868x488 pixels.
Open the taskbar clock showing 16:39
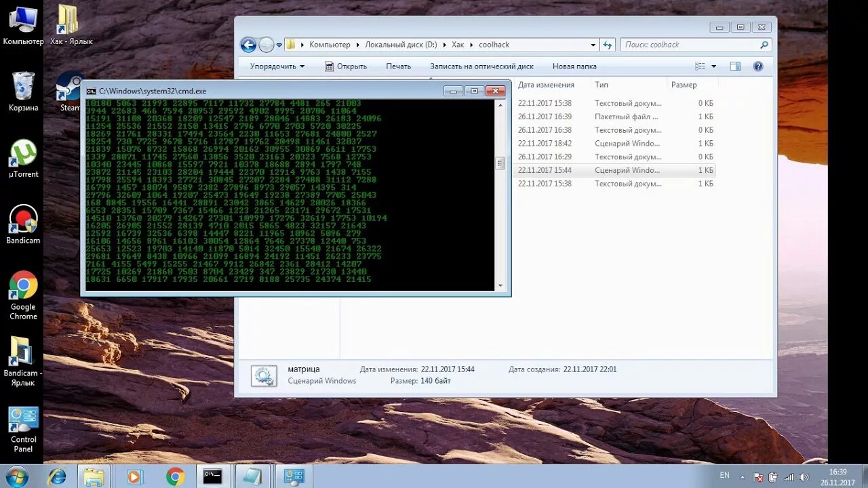point(837,477)
